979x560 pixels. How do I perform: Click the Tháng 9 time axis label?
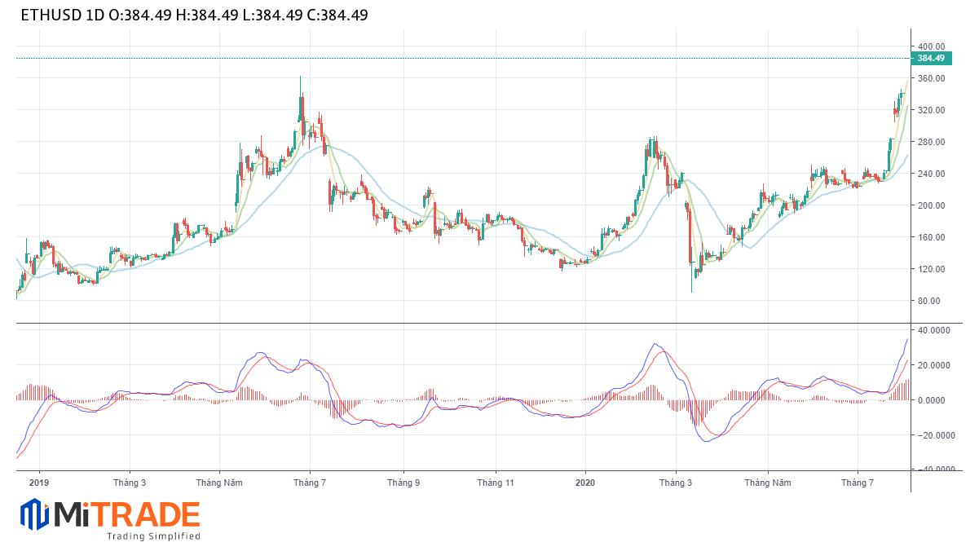pyautogui.click(x=404, y=483)
